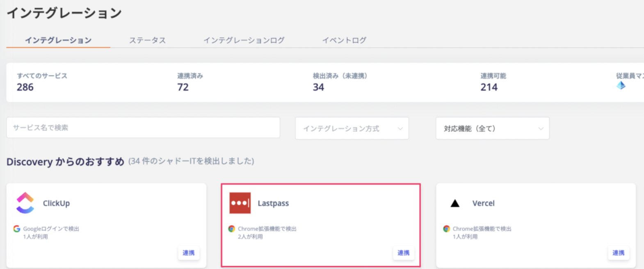Viewport: 644px width, 269px height.
Task: Click 連携 button on Lastpass card
Action: coord(404,253)
